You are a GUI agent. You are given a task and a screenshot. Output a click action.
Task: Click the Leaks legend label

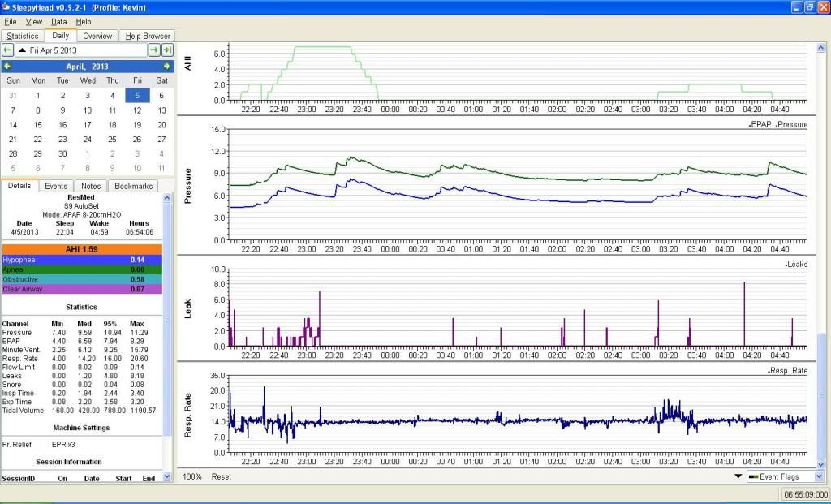tap(797, 264)
